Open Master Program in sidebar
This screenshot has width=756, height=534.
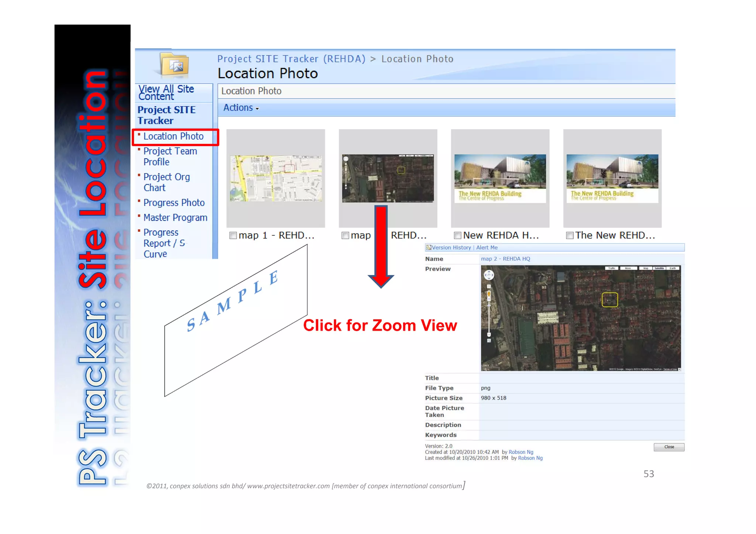click(175, 218)
